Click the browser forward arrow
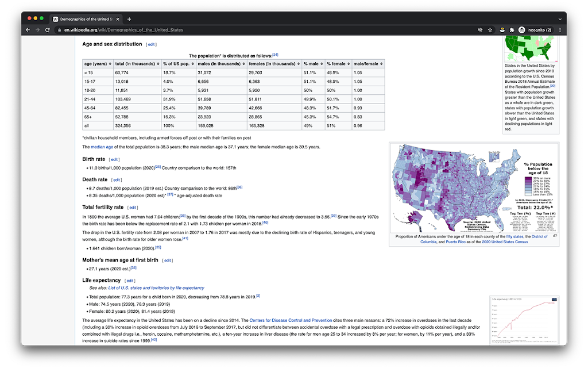 (37, 30)
